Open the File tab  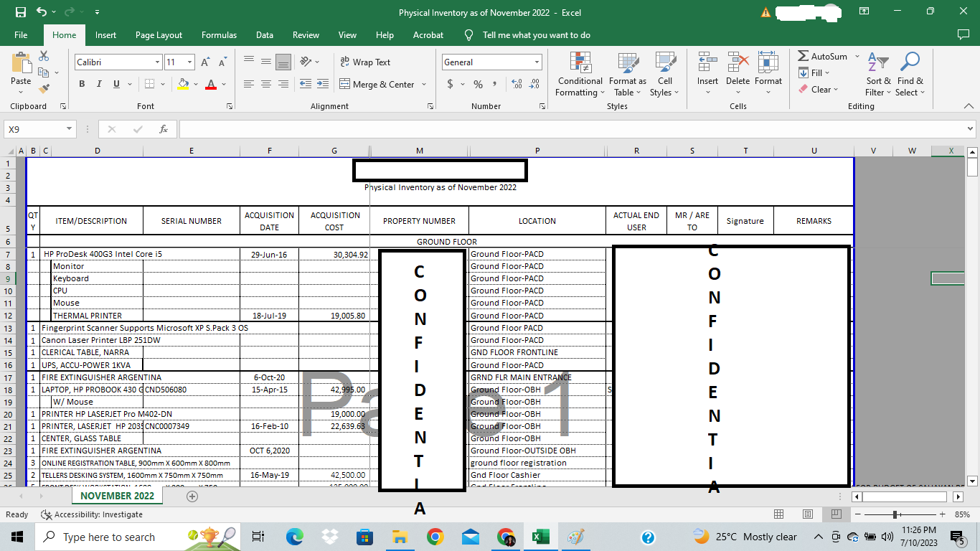[x=21, y=34]
